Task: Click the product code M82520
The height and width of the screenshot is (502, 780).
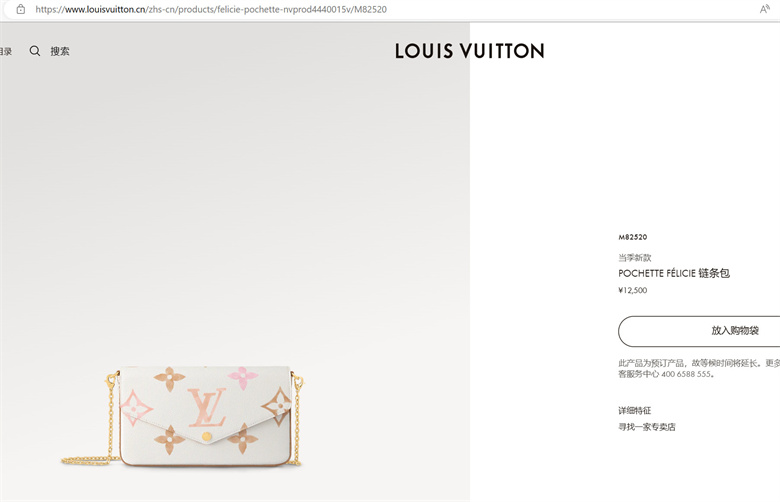Action: 633,237
